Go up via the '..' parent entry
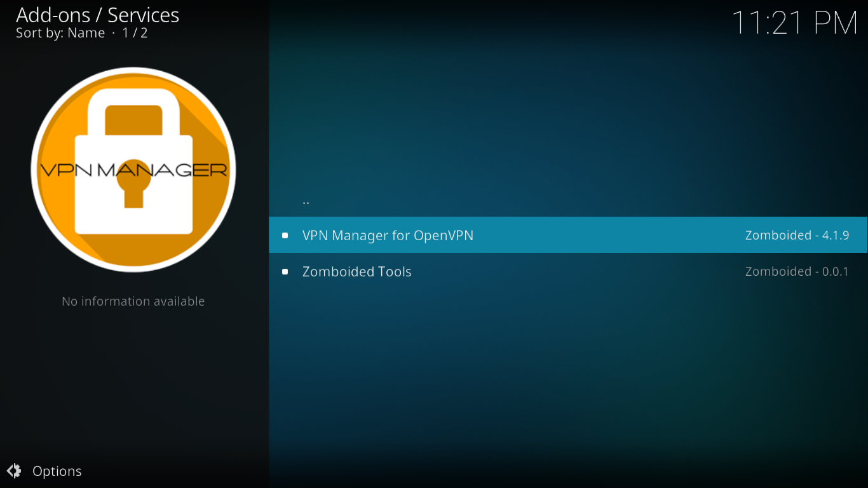The width and height of the screenshot is (868, 488). pyautogui.click(x=568, y=200)
